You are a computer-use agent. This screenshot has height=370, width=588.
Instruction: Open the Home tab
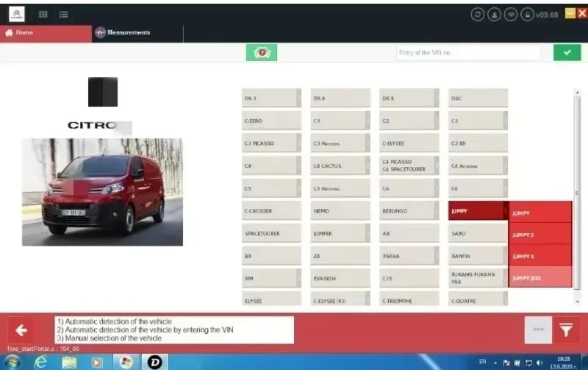tap(46, 33)
